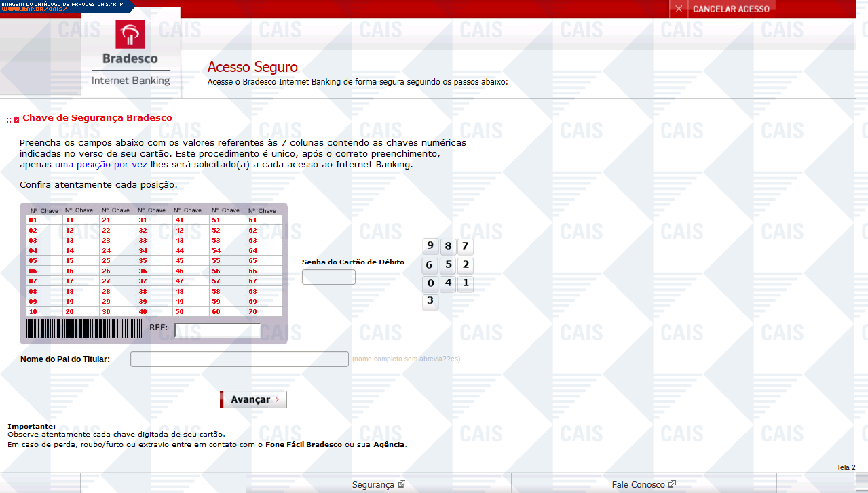Screen dimensions: 868x493
Task: Click the REF input field
Action: (x=217, y=330)
